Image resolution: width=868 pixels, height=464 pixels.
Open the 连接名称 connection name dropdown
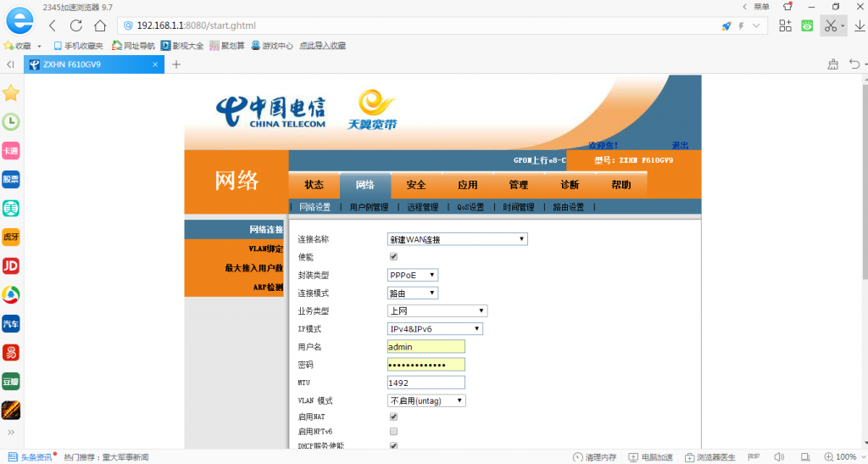click(x=457, y=240)
